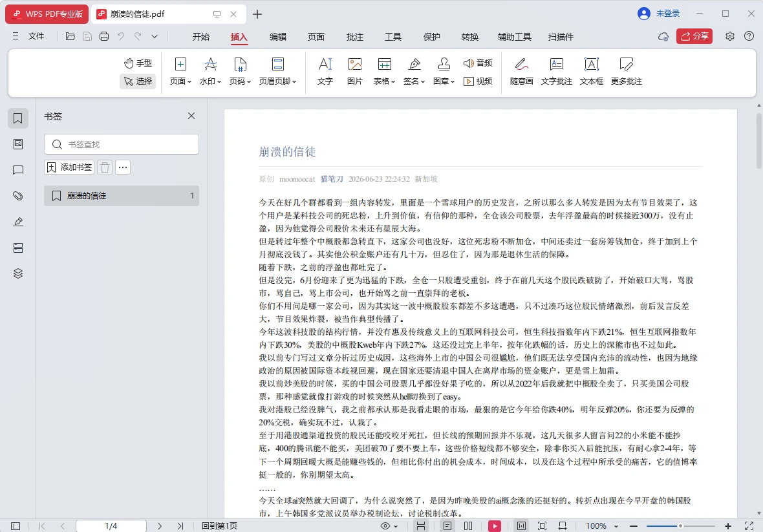
Task: Switch to the 页面 ribbon tab
Action: 316,36
